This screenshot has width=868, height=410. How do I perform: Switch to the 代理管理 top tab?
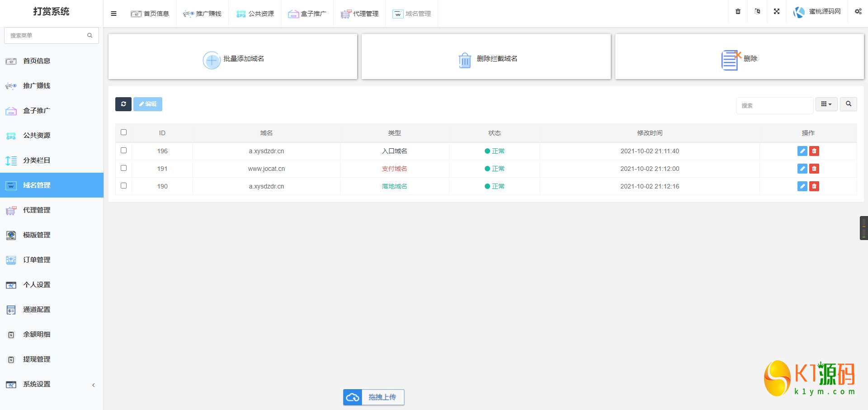360,14
